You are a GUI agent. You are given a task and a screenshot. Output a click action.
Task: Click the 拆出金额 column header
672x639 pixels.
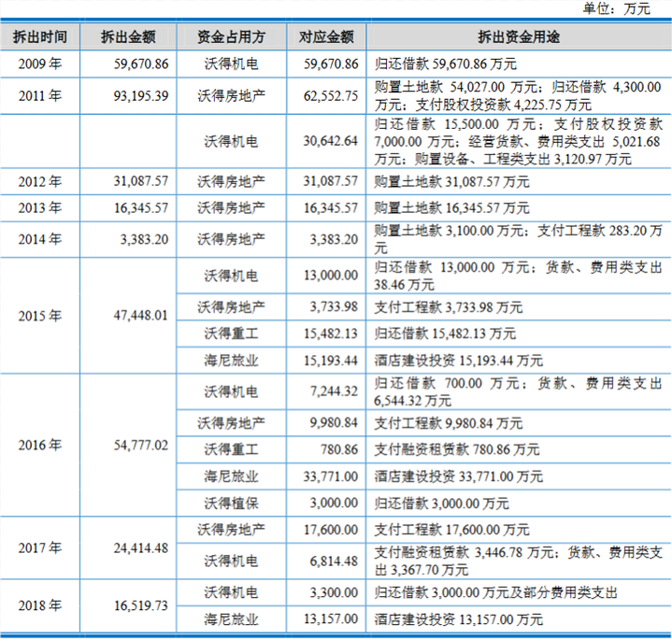click(128, 37)
